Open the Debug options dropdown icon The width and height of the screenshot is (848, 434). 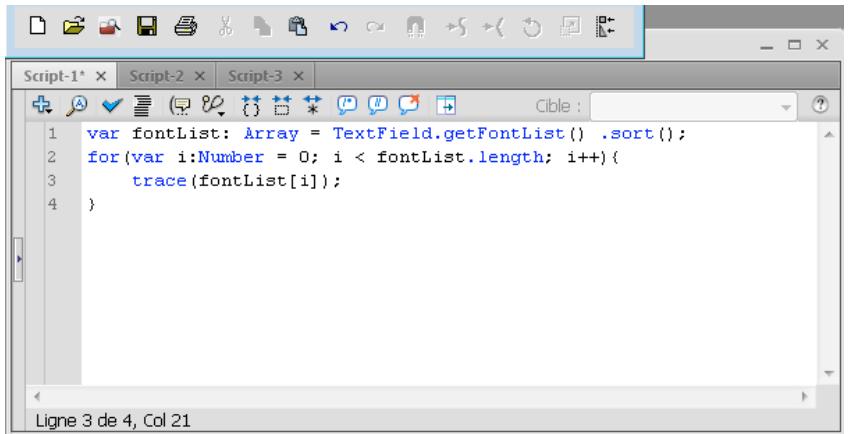(x=213, y=106)
